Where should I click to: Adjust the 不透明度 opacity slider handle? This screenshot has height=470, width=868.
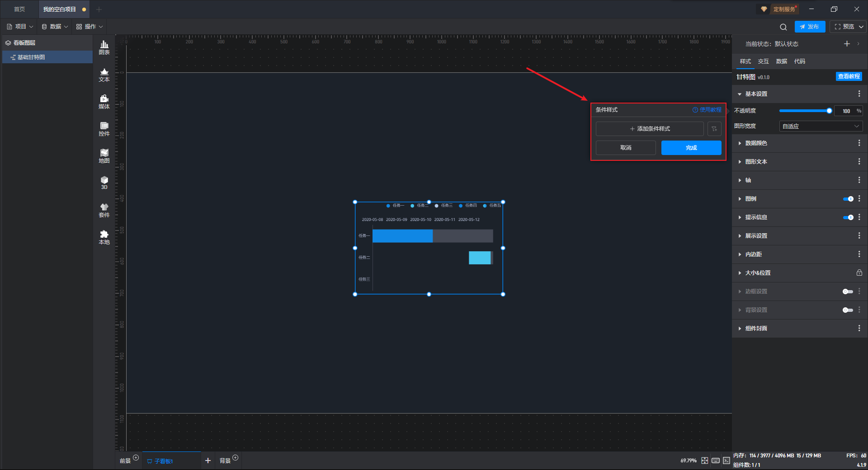click(x=829, y=111)
